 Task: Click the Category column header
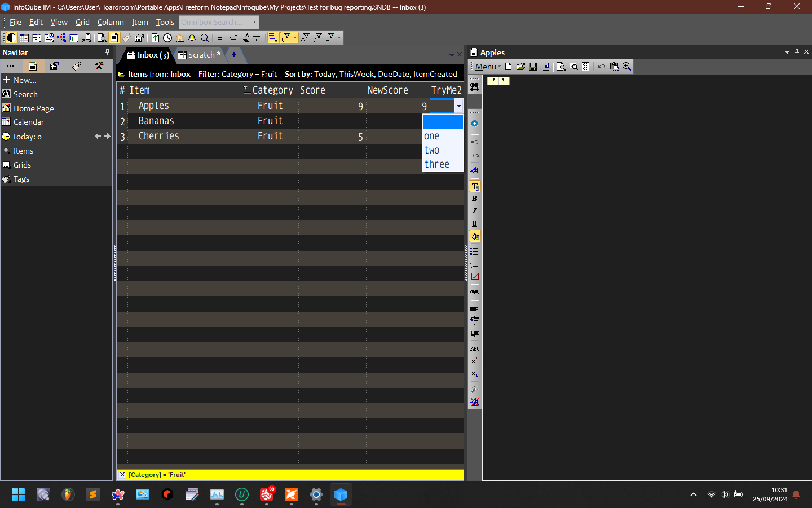pos(272,90)
